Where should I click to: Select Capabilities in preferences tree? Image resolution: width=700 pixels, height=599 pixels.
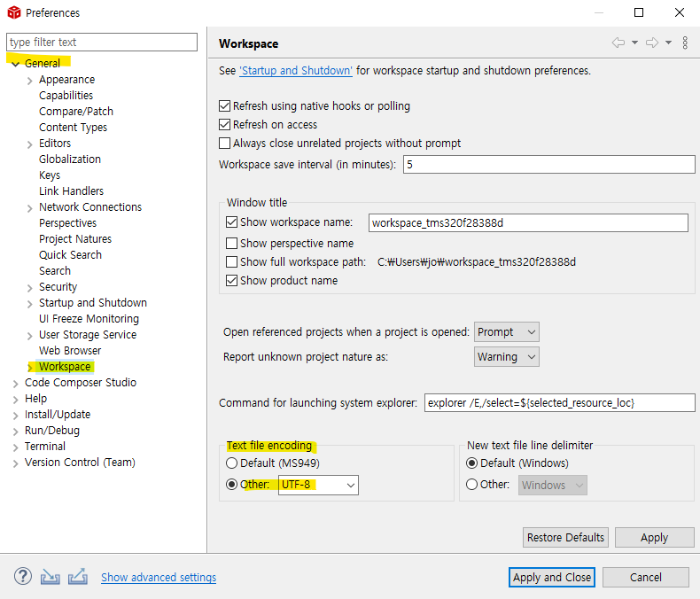pos(66,96)
